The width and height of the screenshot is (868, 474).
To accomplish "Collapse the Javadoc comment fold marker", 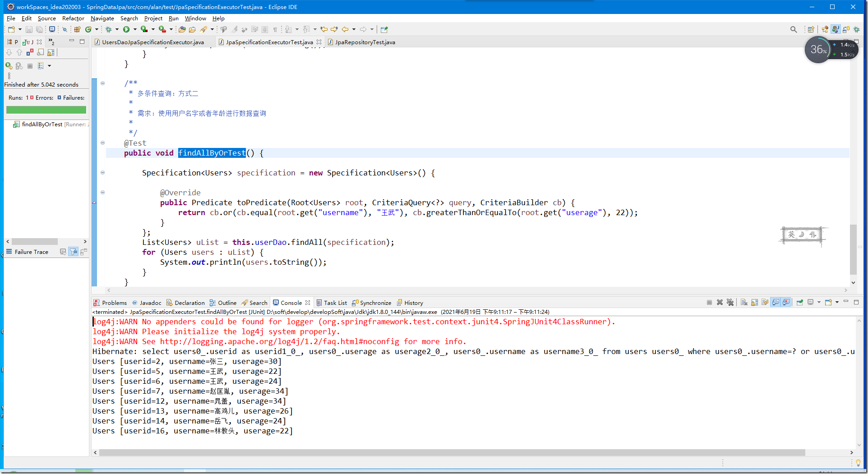I will click(102, 83).
